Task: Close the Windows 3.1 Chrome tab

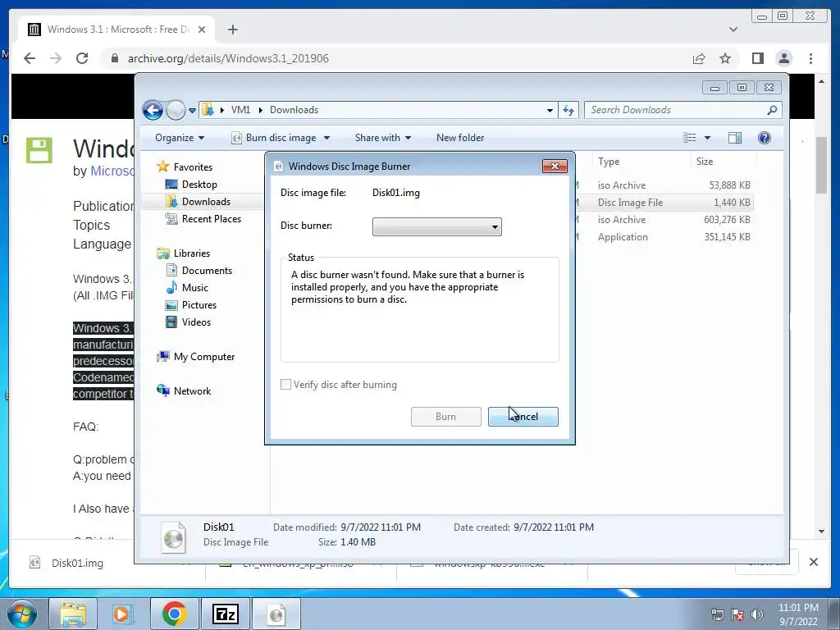Action: pyautogui.click(x=202, y=30)
